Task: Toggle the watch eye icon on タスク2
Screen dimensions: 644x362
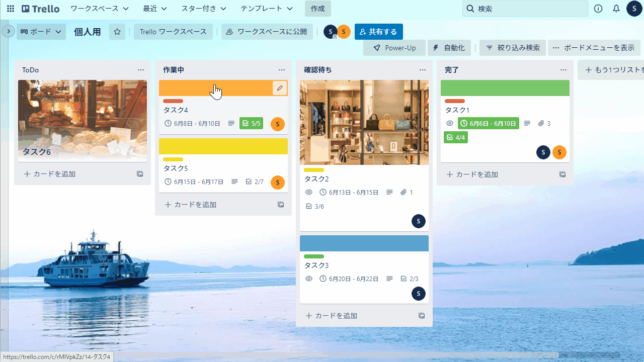Action: pyautogui.click(x=309, y=192)
